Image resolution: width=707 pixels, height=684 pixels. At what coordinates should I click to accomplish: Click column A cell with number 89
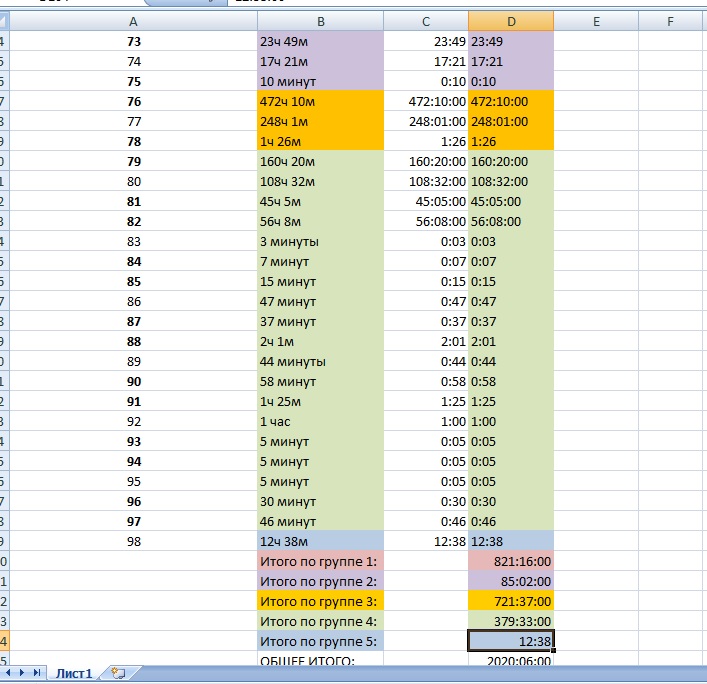point(133,361)
